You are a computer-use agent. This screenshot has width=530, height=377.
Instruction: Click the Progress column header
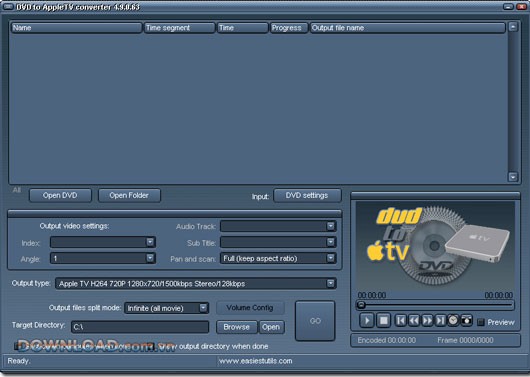[x=289, y=28]
